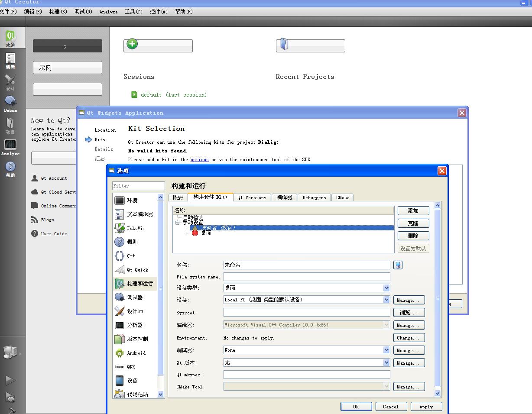This screenshot has height=414, width=532.
Task: Click the Sysroot input field
Action: [x=307, y=312]
